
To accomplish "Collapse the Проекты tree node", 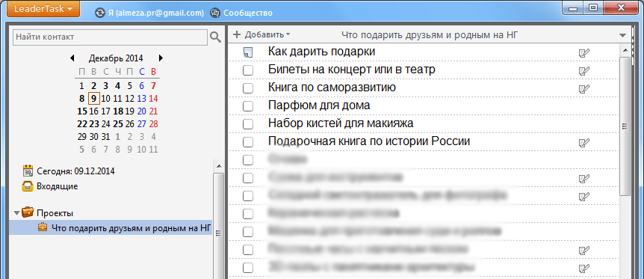I will 16,213.
